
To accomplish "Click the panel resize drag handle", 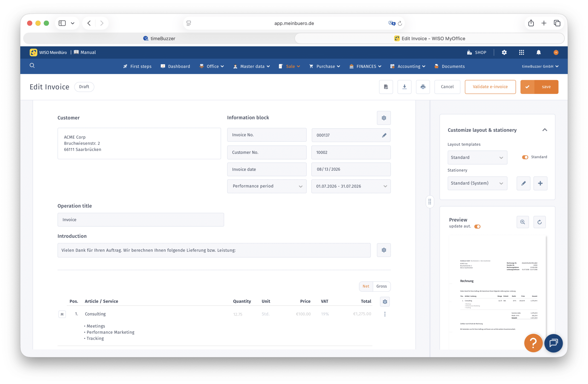I will point(430,202).
